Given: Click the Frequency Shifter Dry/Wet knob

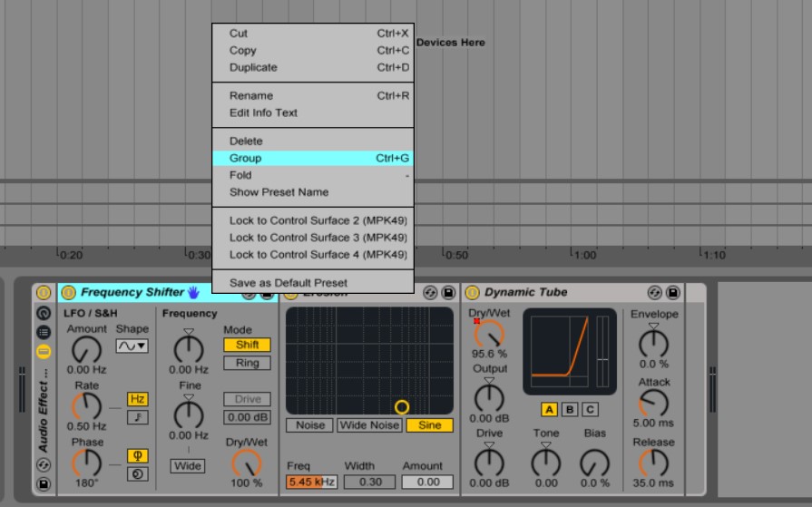Looking at the screenshot, I should [246, 463].
